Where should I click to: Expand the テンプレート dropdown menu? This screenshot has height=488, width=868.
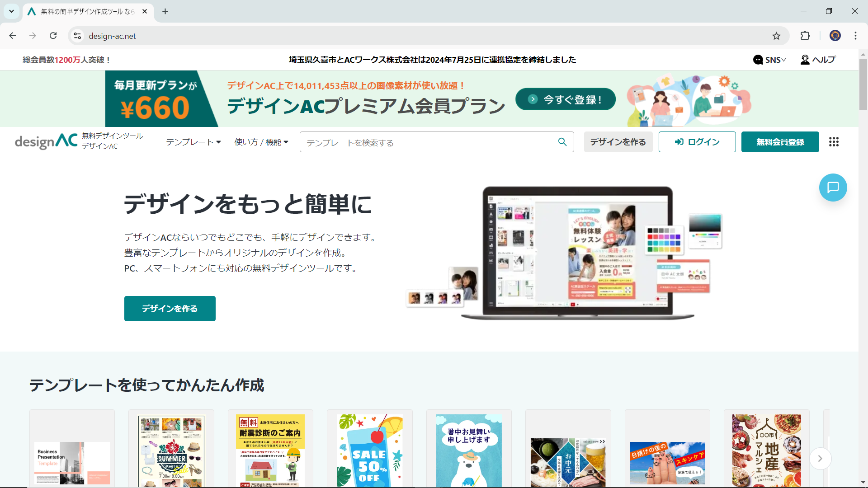[x=192, y=142]
